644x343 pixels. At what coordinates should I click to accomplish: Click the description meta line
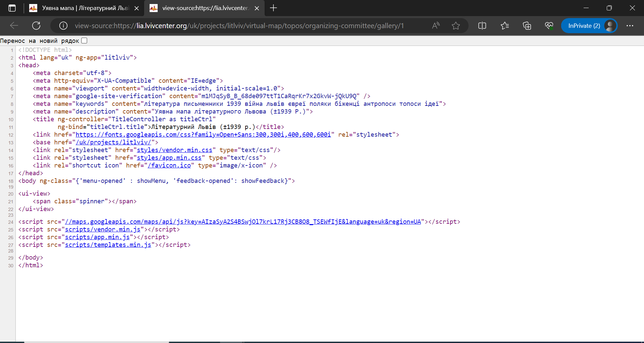tap(173, 112)
